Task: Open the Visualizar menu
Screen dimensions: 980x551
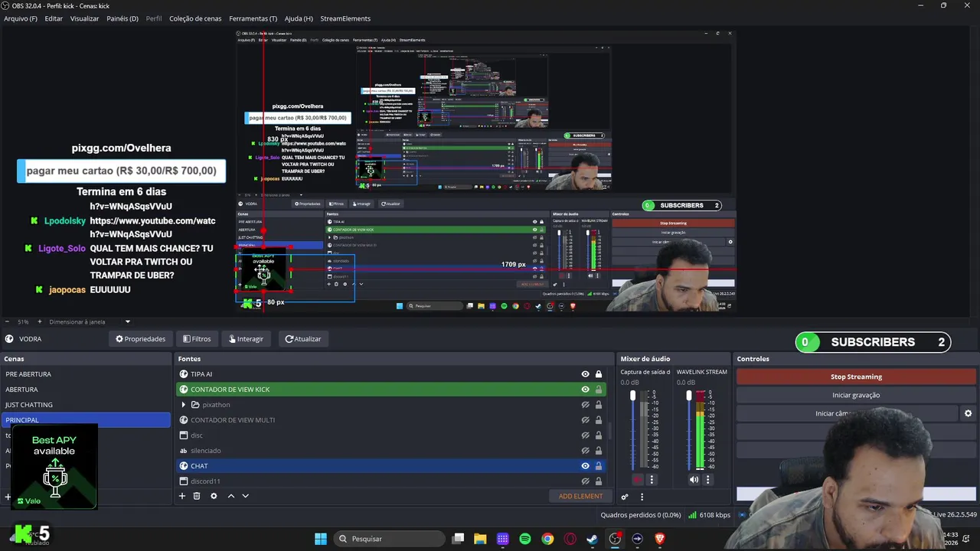Action: tap(84, 18)
